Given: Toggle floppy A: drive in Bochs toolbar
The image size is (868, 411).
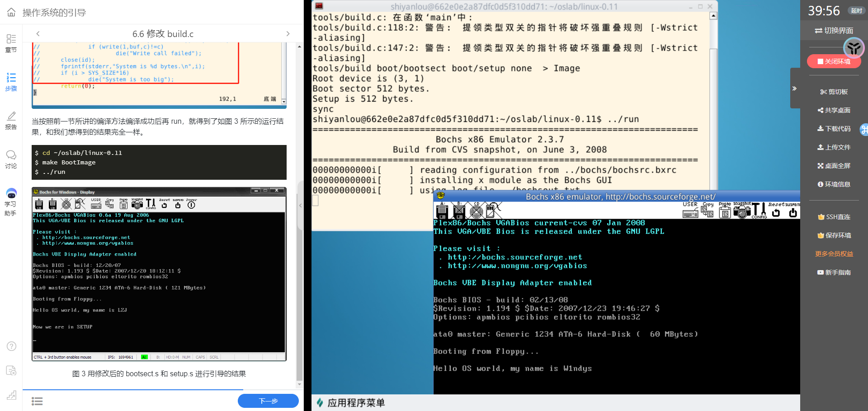Looking at the screenshot, I should (x=442, y=210).
